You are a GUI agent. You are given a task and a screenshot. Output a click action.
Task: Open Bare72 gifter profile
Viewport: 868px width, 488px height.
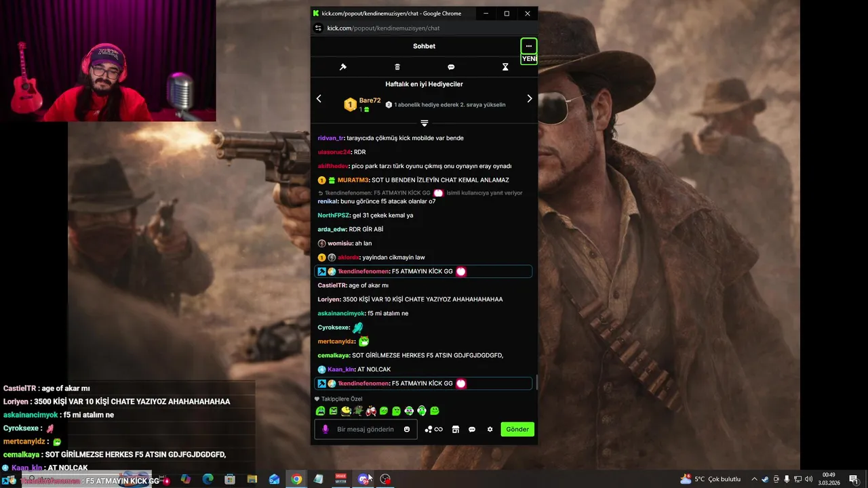(x=370, y=100)
